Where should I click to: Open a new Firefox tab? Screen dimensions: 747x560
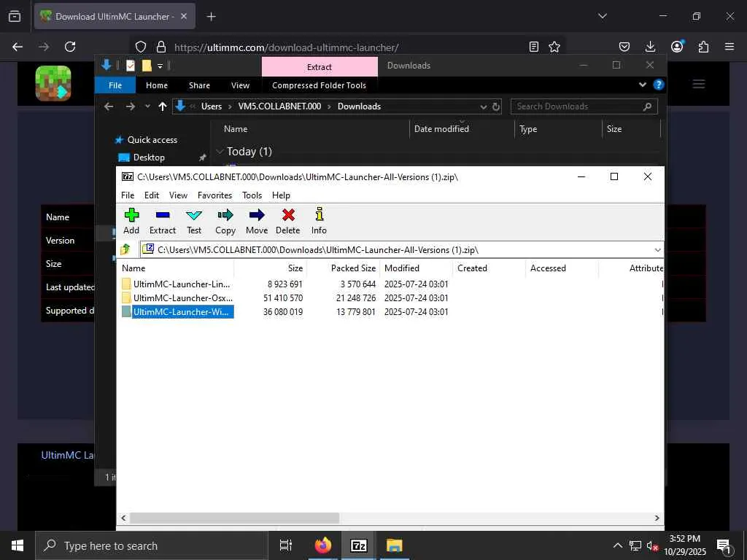tap(211, 17)
